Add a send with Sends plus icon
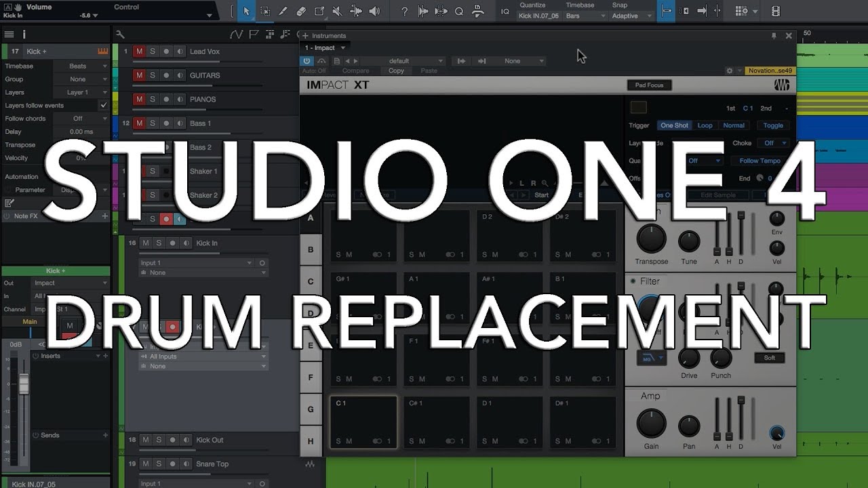This screenshot has width=868, height=488. click(x=105, y=435)
